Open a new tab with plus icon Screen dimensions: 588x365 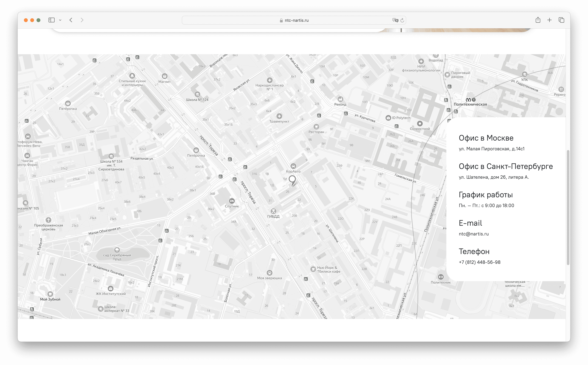click(549, 20)
